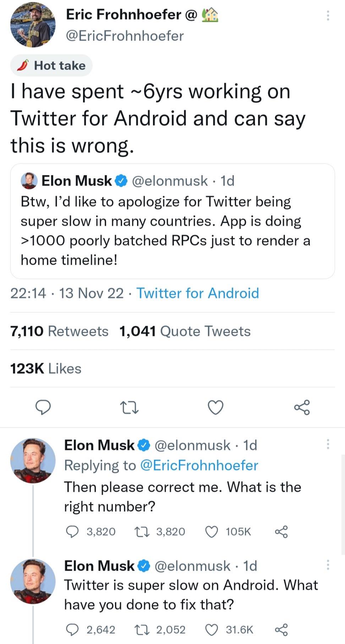Viewport: 345px width, 644px height.
Task: Share the "Twitter is super slow on Android" reply
Action: [281, 629]
